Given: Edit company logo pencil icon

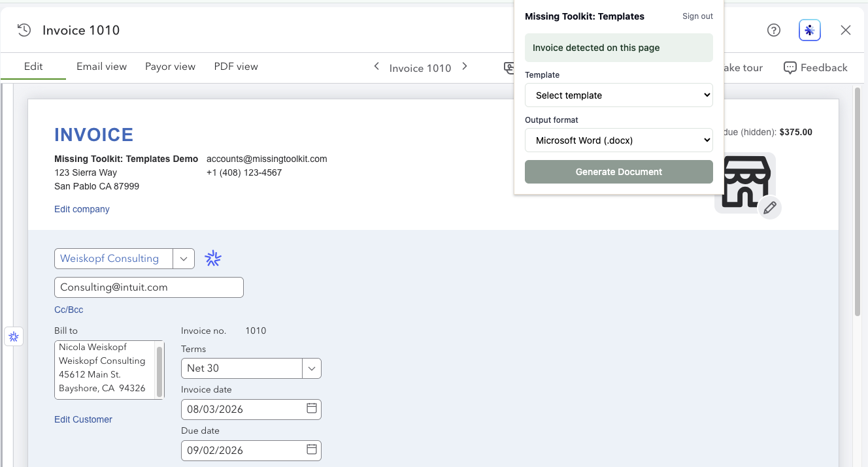Looking at the screenshot, I should tap(770, 208).
